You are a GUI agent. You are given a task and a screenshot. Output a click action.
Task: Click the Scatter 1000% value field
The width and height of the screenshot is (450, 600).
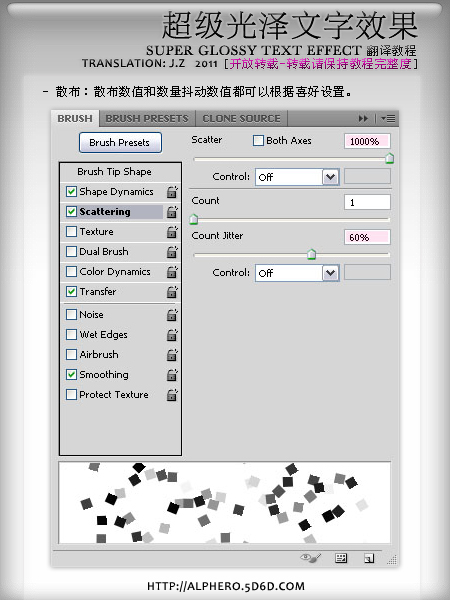[367, 141]
